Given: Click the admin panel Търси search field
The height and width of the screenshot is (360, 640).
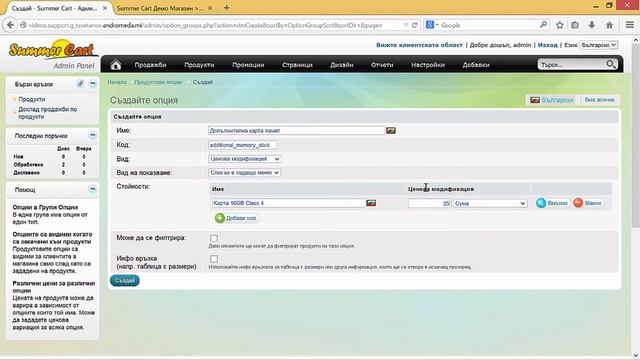Looking at the screenshot, I should (572, 64).
